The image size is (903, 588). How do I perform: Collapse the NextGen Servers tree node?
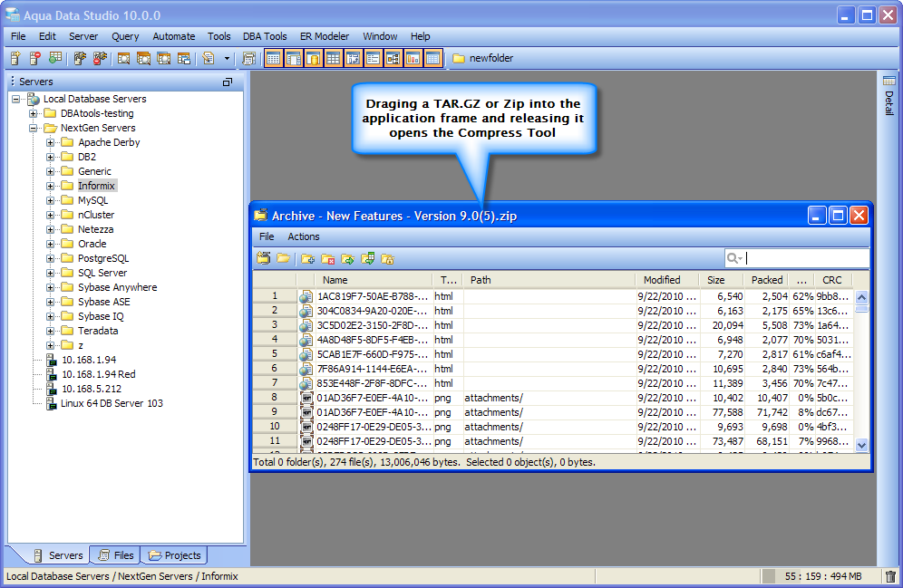pyautogui.click(x=34, y=128)
